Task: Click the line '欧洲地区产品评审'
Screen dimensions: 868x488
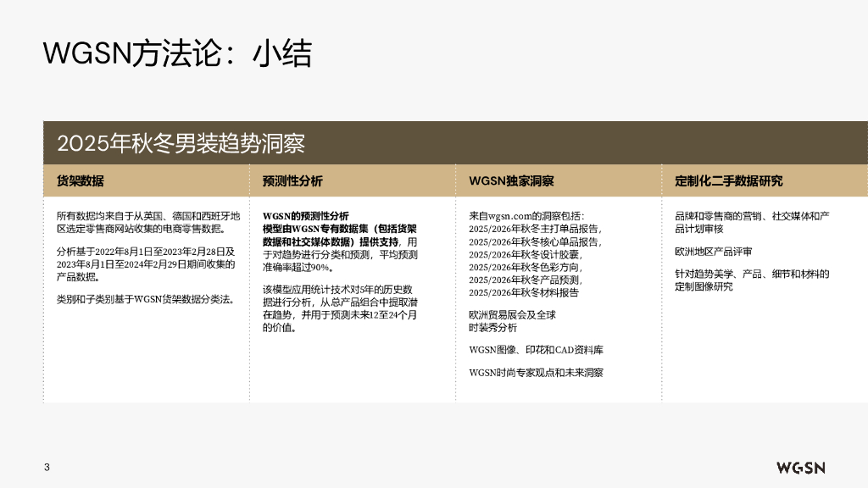Action: click(713, 251)
